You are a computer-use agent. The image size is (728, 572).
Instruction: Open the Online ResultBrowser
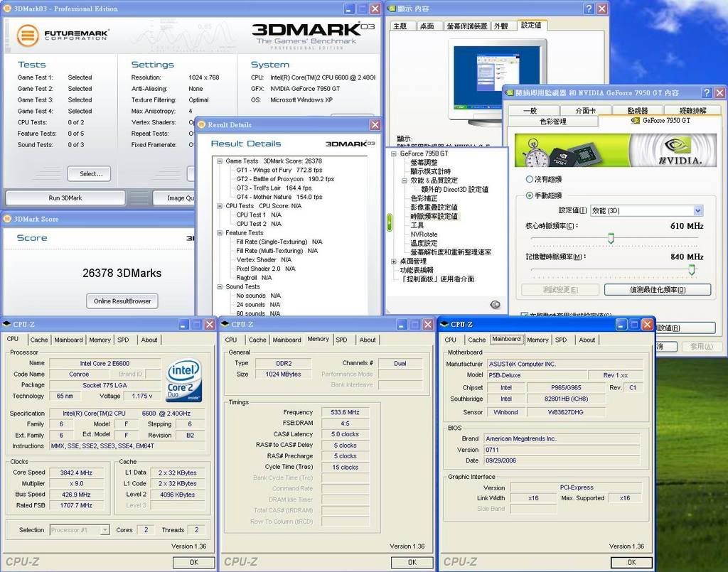122,301
